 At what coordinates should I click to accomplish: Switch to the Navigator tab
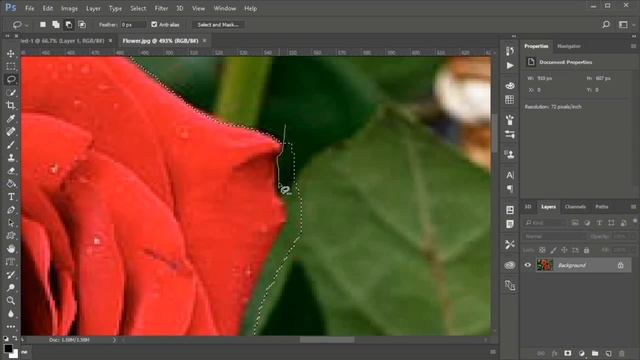point(569,46)
